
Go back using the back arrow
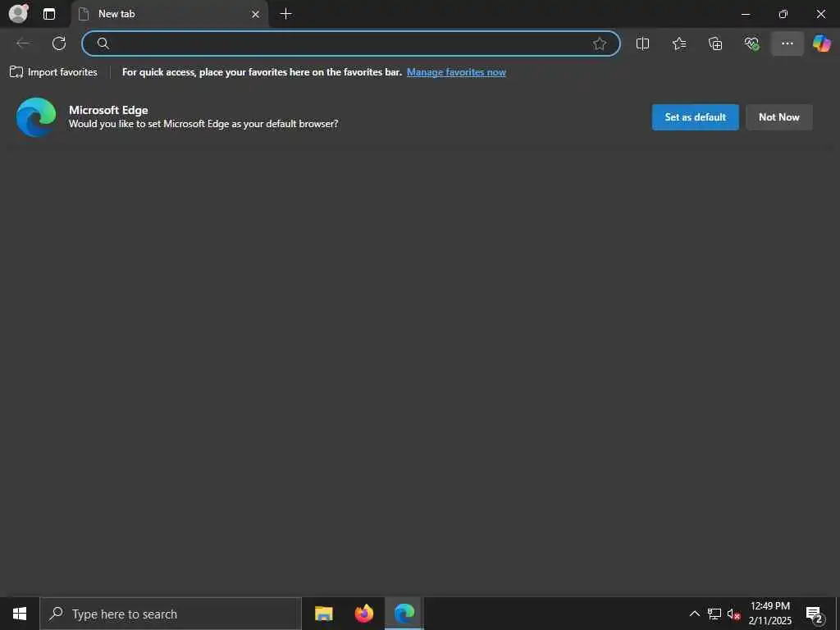[x=23, y=43]
